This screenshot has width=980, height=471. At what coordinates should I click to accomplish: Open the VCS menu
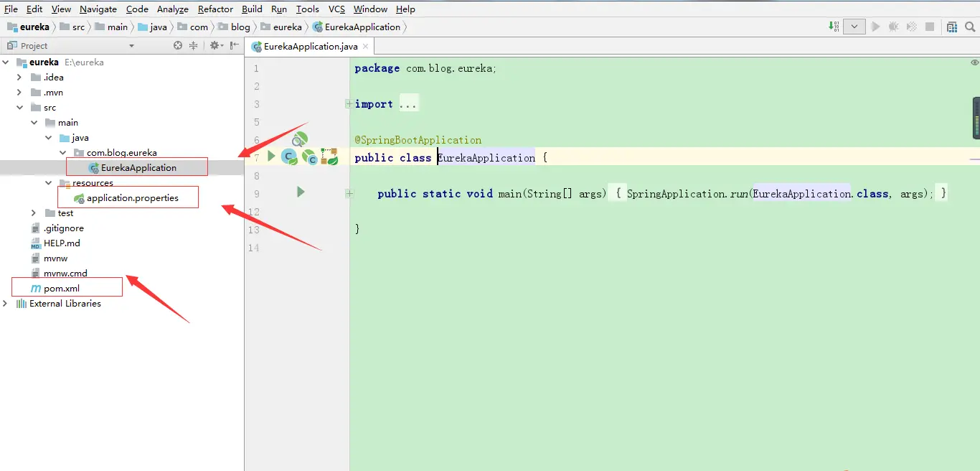(336, 9)
